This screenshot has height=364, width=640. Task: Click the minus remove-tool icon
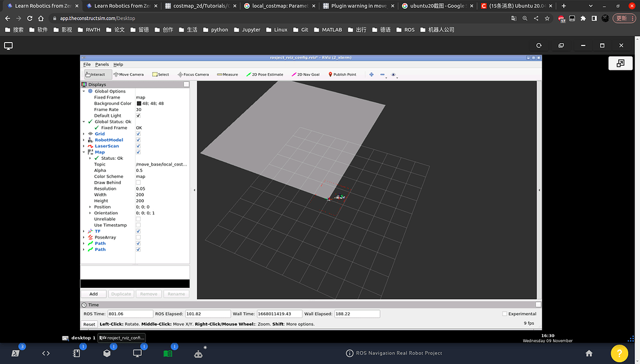(382, 74)
